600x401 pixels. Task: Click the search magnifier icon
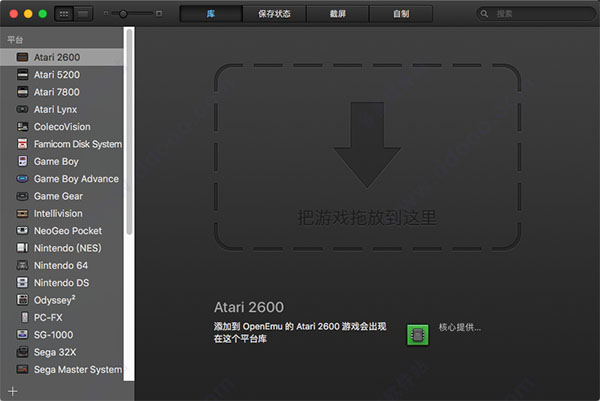(484, 14)
